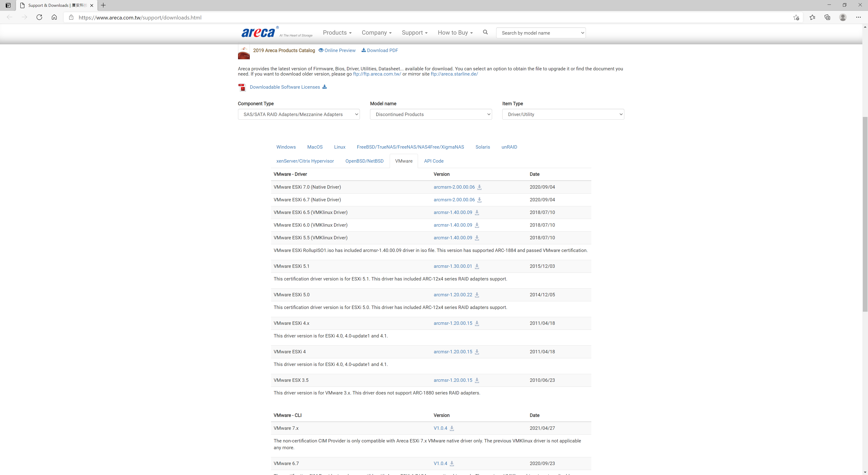
Task: Click arcmsr-1.20.00.22 version link
Action: coord(453,295)
